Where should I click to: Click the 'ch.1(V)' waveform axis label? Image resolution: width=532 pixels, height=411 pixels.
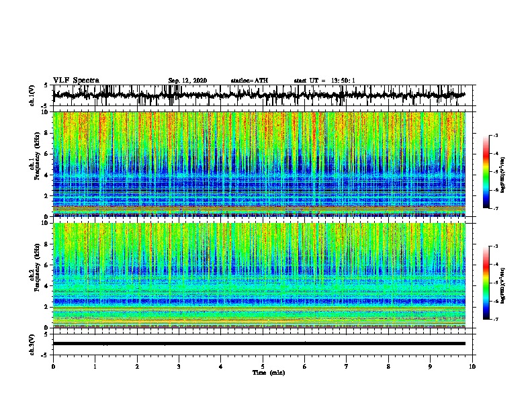click(32, 95)
